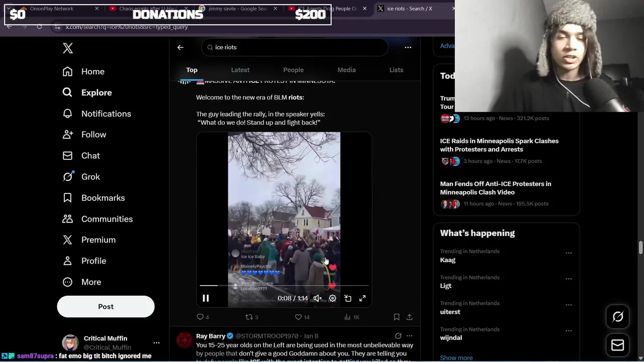This screenshot has width=644, height=362.
Task: Toggle picture-in-picture for video
Action: [x=348, y=299]
